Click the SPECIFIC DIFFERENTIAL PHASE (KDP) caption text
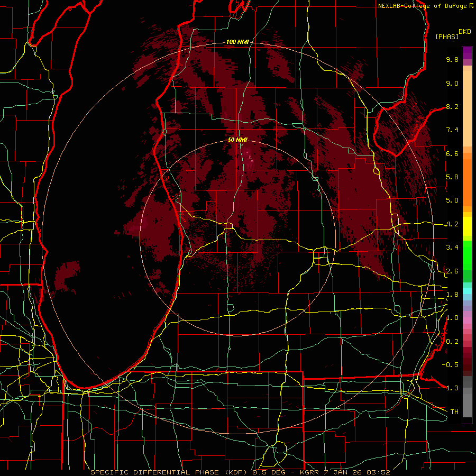The width and height of the screenshot is (476, 476). pyautogui.click(x=169, y=472)
